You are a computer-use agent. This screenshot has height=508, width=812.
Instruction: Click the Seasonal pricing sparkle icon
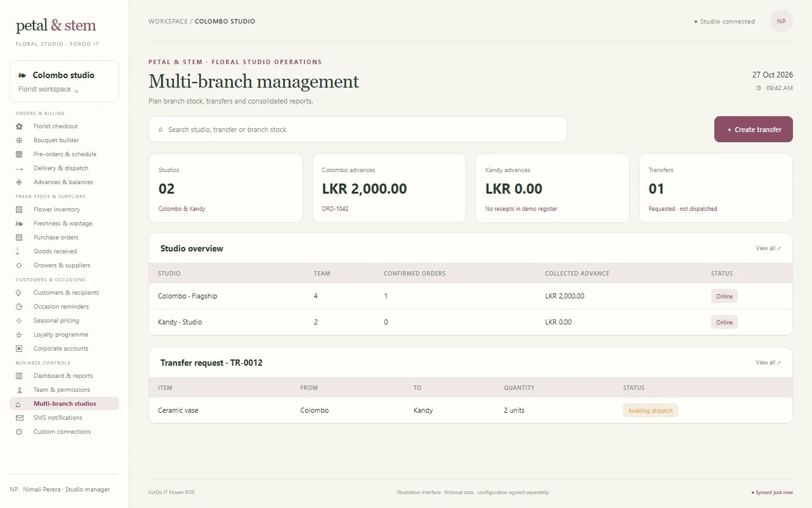[x=19, y=321]
